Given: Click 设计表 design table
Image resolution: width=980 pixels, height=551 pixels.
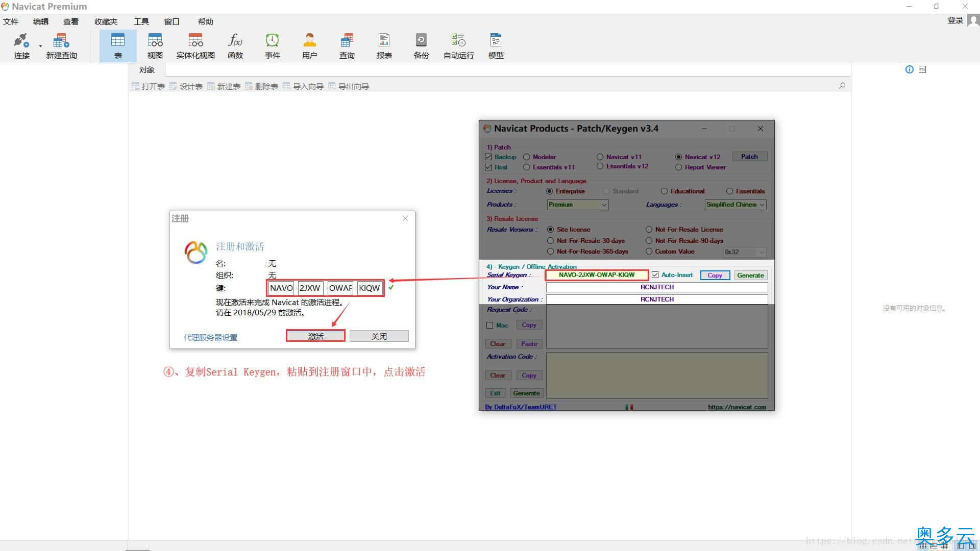Looking at the screenshot, I should [x=186, y=86].
